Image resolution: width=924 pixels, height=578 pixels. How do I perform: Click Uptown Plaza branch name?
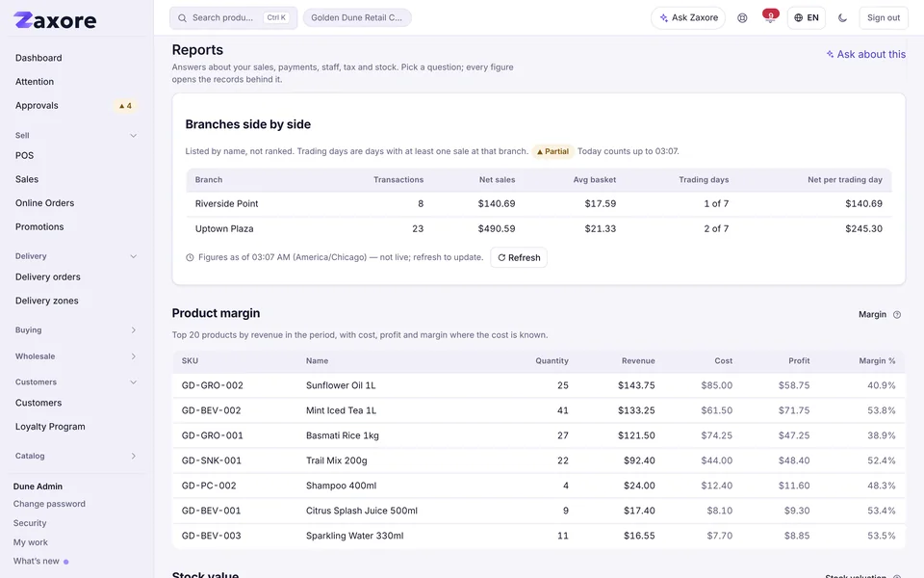(x=224, y=228)
